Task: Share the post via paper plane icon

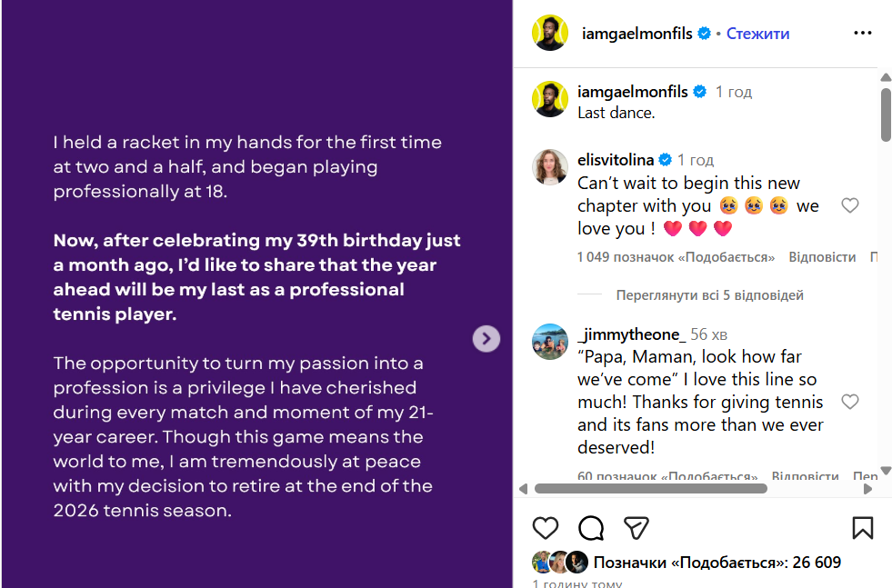Action: pos(636,528)
